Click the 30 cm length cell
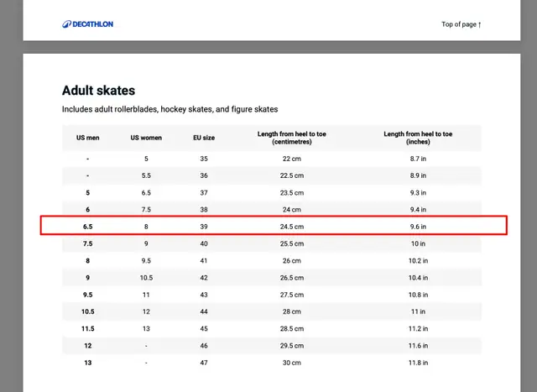Viewport: 537px width, 392px height. (x=292, y=363)
